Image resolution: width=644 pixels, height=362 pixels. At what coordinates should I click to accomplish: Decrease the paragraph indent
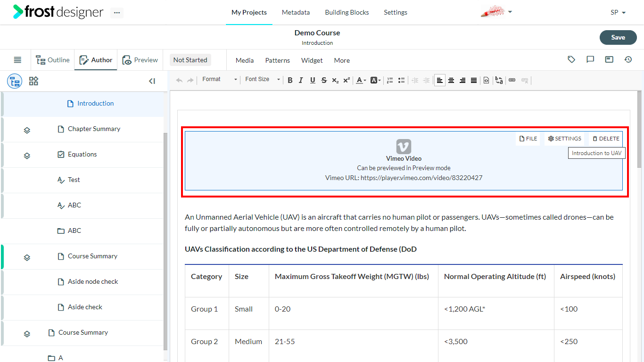415,80
